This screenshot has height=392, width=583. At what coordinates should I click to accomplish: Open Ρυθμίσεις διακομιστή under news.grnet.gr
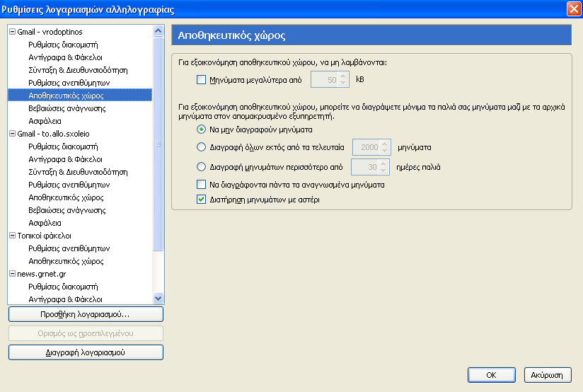(x=80, y=287)
